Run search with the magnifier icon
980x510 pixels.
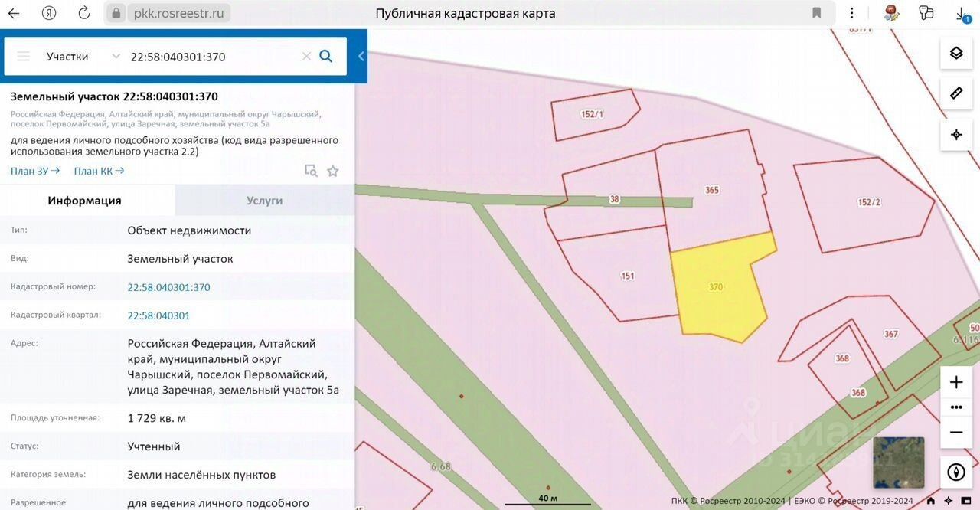point(326,56)
